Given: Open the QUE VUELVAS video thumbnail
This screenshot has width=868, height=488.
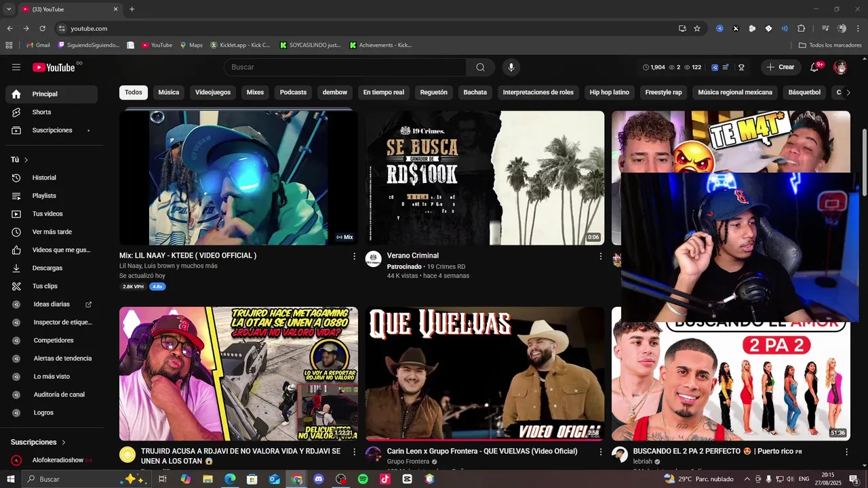Looking at the screenshot, I should coord(485,373).
